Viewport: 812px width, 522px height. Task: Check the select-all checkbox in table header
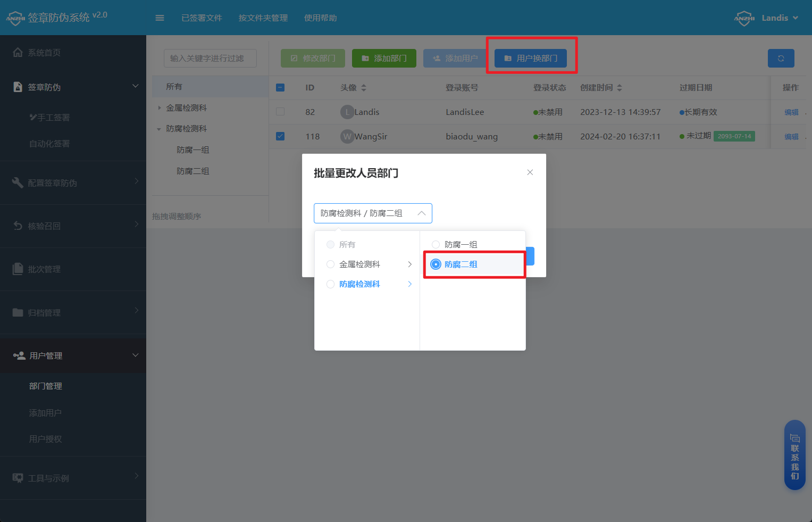tap(280, 87)
